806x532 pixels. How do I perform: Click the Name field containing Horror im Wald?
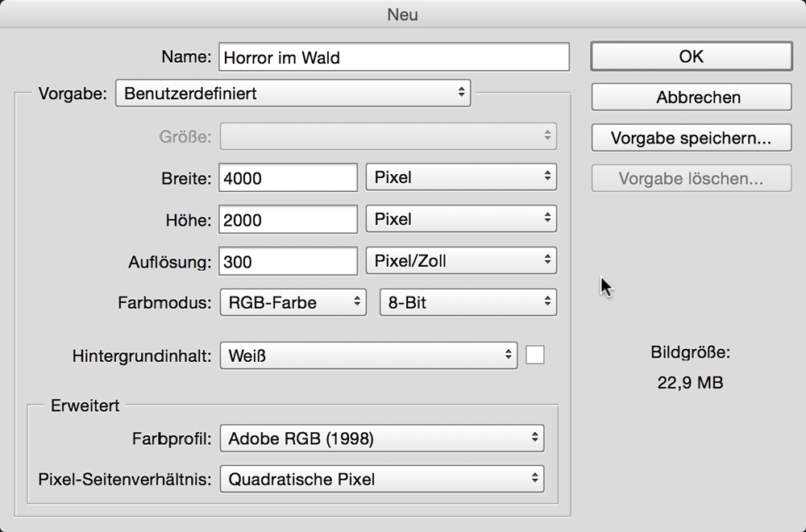(393, 57)
